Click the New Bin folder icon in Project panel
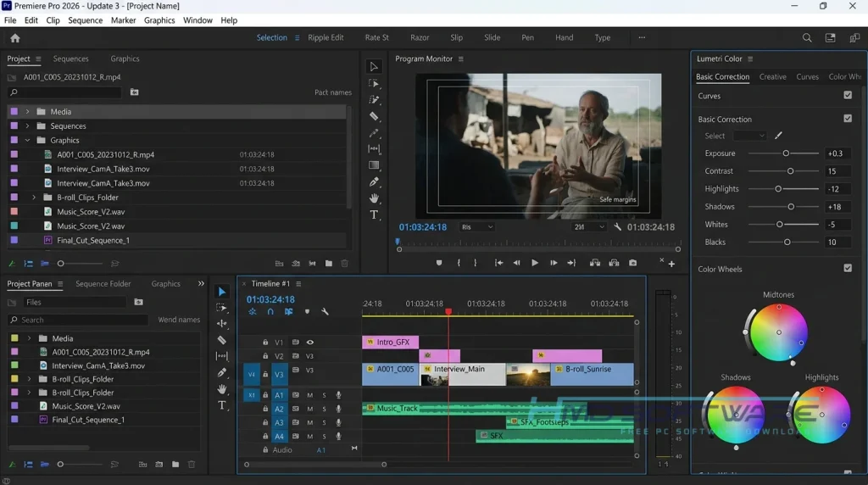 329,264
